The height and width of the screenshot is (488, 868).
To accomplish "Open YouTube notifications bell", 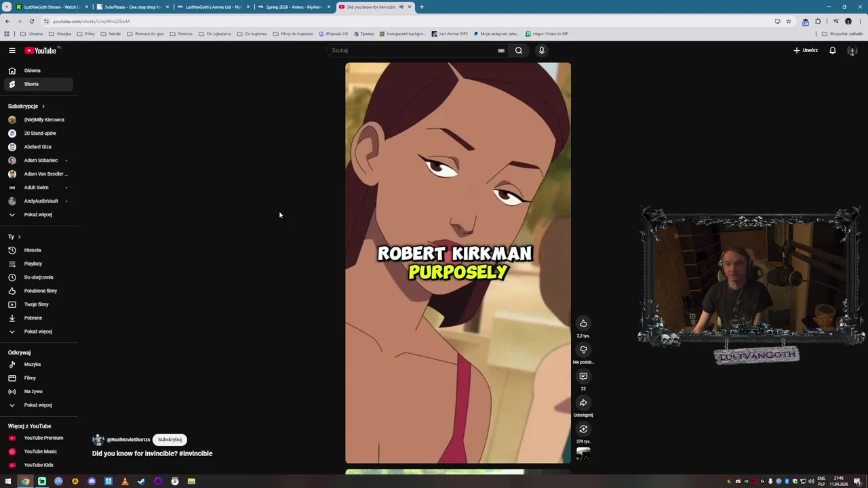I will pos(833,50).
